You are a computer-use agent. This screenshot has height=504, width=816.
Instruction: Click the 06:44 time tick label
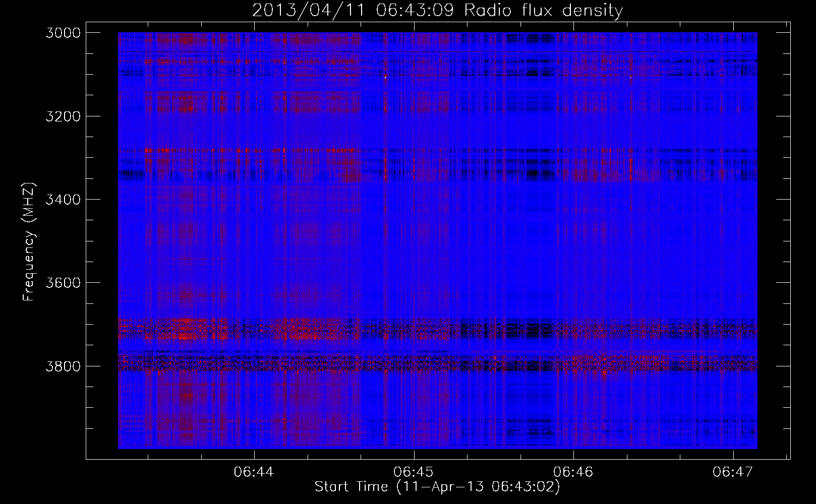[254, 472]
